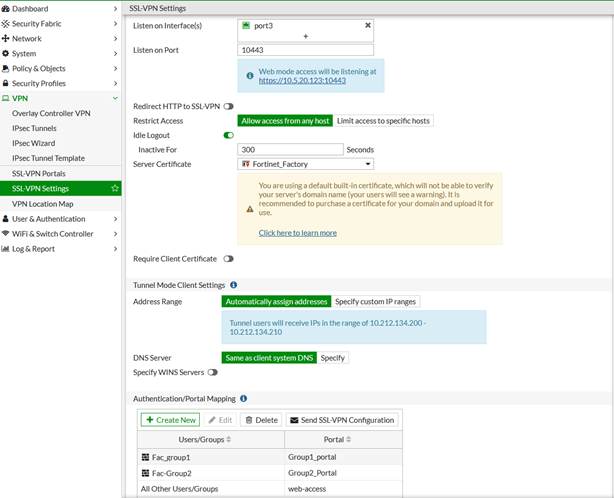Open SSL-VPN Portals in the sidebar
Screen dimensions: 614x498
tap(40, 174)
